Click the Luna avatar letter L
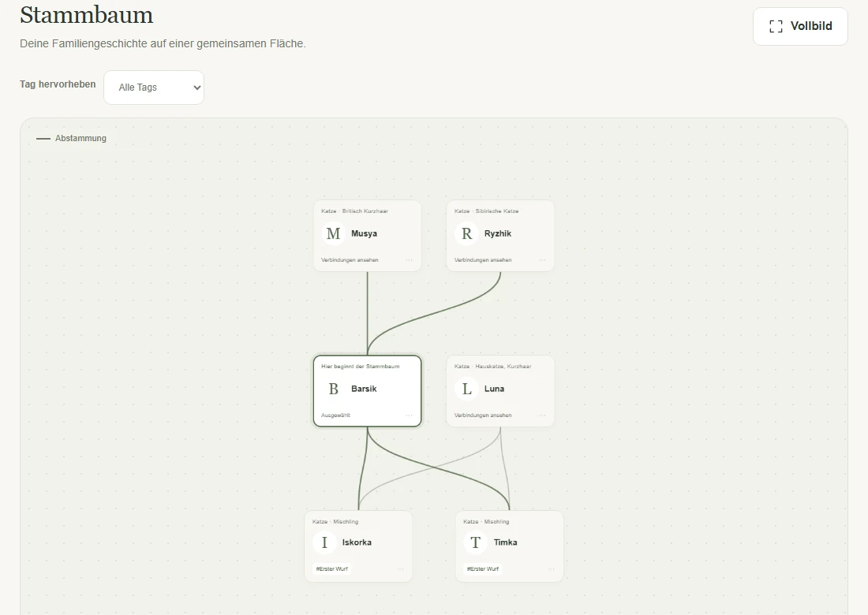This screenshot has width=868, height=615. pyautogui.click(x=466, y=389)
